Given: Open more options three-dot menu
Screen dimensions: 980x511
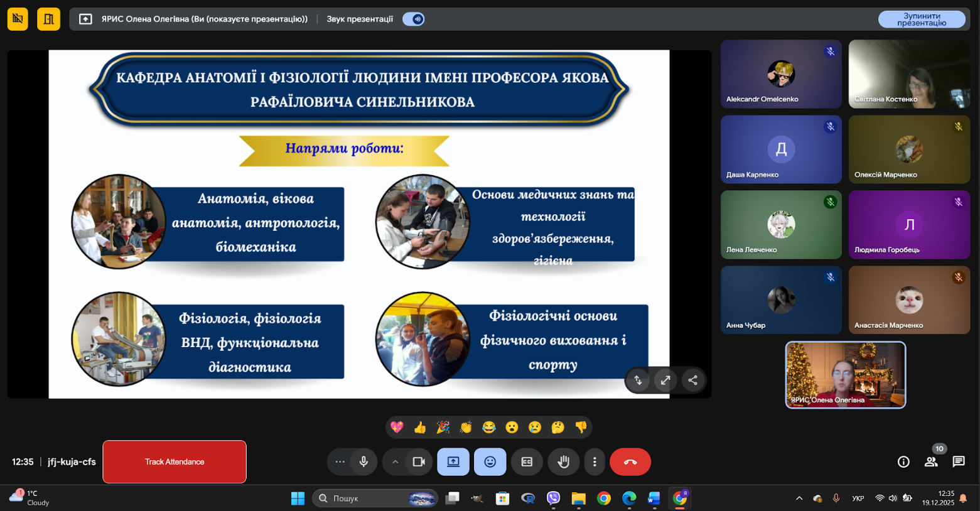Looking at the screenshot, I should (x=595, y=462).
